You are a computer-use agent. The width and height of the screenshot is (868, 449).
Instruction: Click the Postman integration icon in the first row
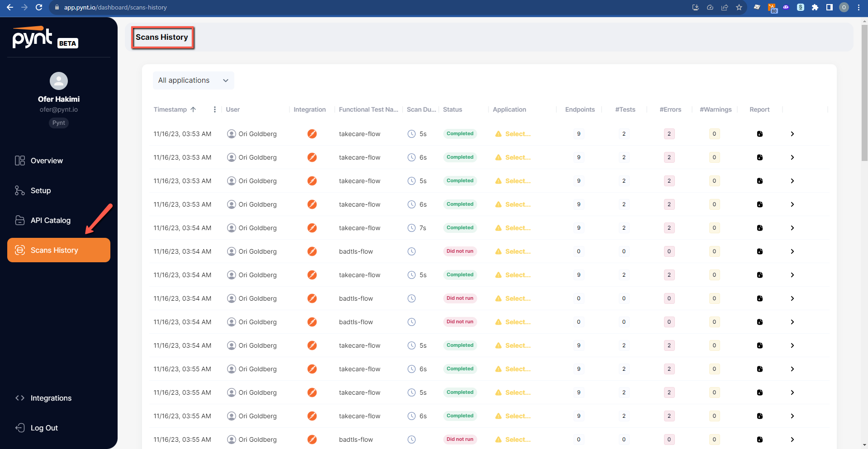(x=312, y=134)
